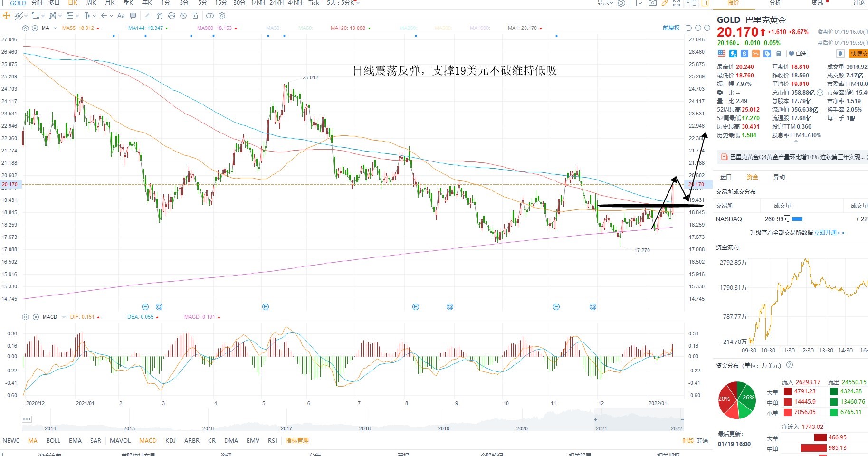Open the 分析 analysis tab
Image resolution: width=868 pixels, height=456 pixels.
pos(775,3)
